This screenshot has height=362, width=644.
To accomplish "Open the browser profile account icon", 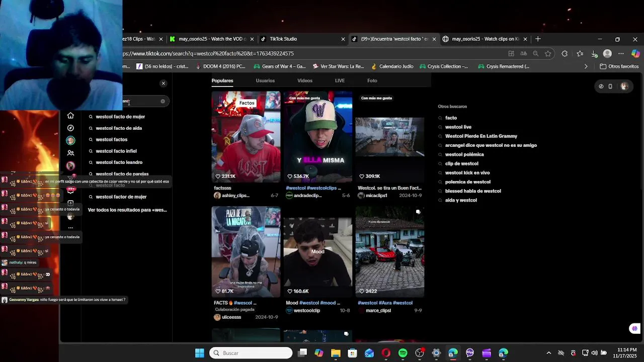I will (607, 54).
